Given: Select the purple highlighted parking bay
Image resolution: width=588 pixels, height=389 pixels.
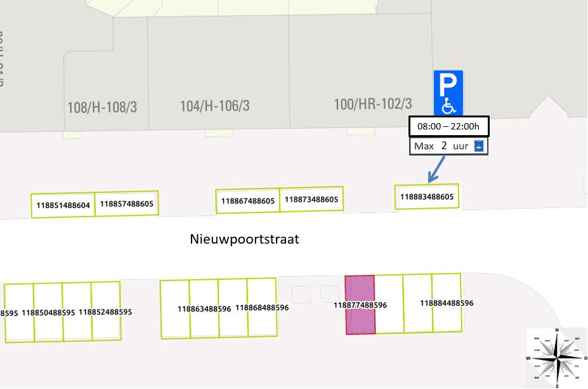Looking at the screenshot, I should pyautogui.click(x=360, y=305).
